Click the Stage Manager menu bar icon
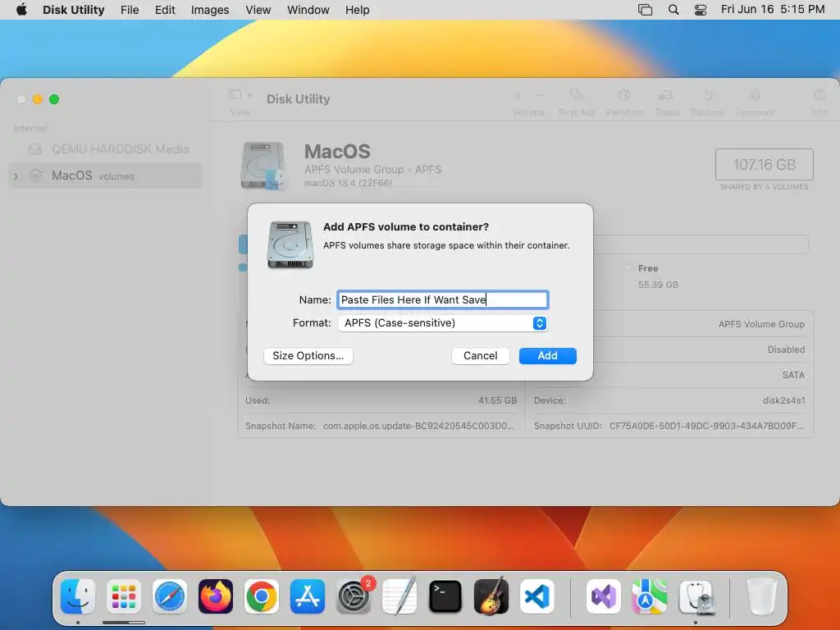The width and height of the screenshot is (840, 630). tap(645, 10)
